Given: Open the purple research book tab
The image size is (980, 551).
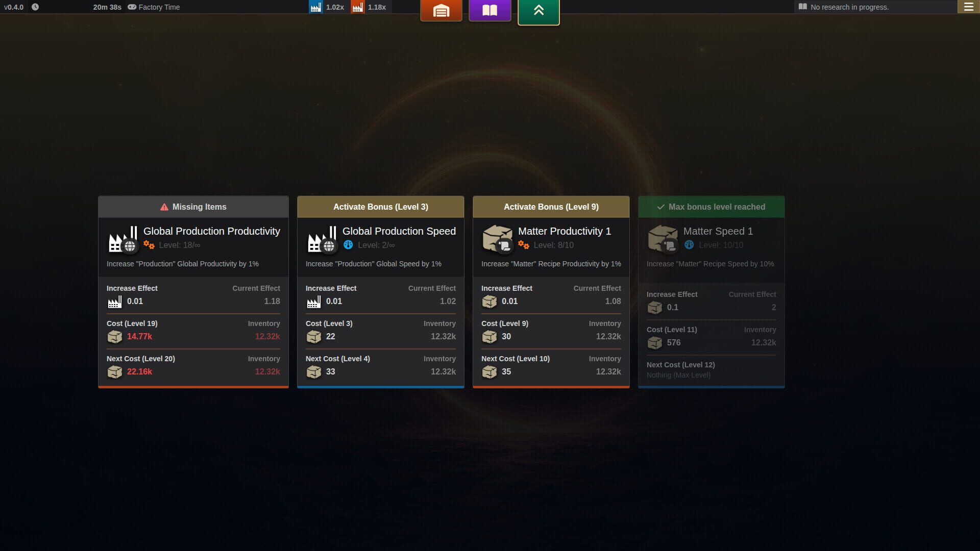Looking at the screenshot, I should [489, 10].
